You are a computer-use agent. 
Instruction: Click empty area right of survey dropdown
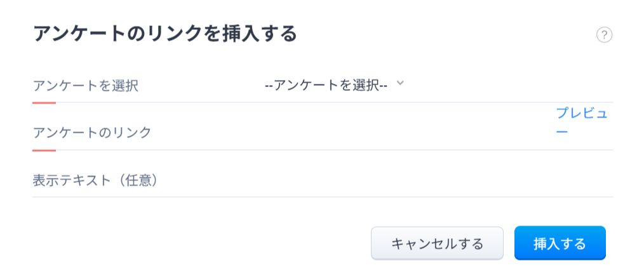coord(508,85)
